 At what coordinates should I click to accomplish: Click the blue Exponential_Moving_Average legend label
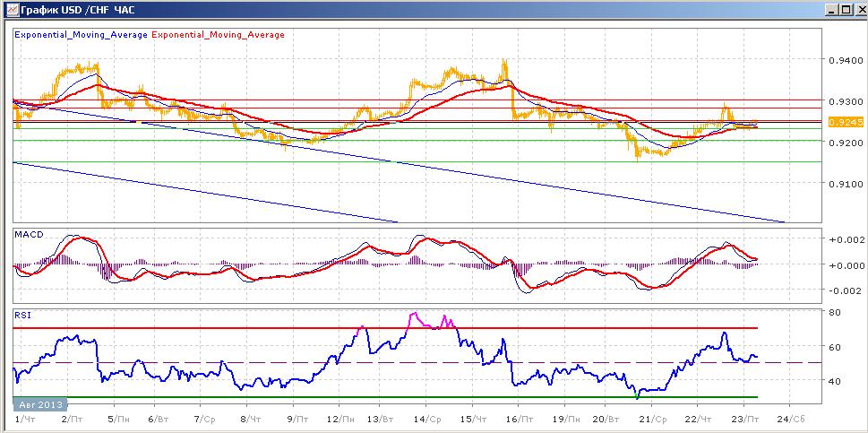(81, 34)
